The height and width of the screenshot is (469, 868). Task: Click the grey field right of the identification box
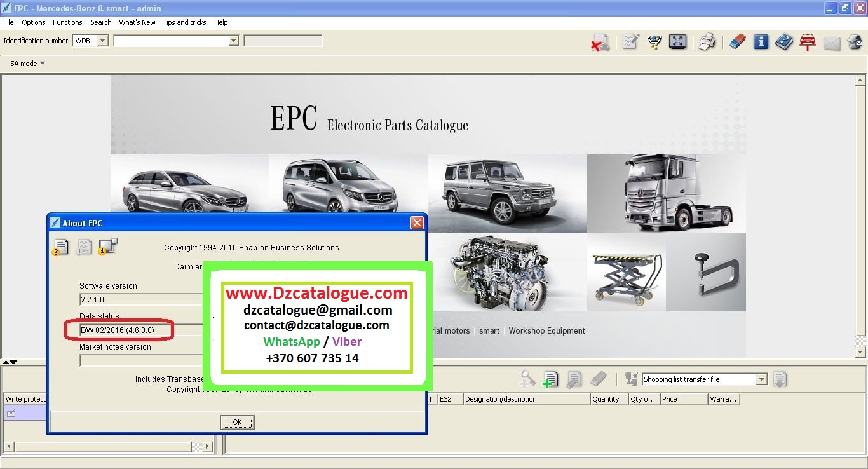click(283, 41)
